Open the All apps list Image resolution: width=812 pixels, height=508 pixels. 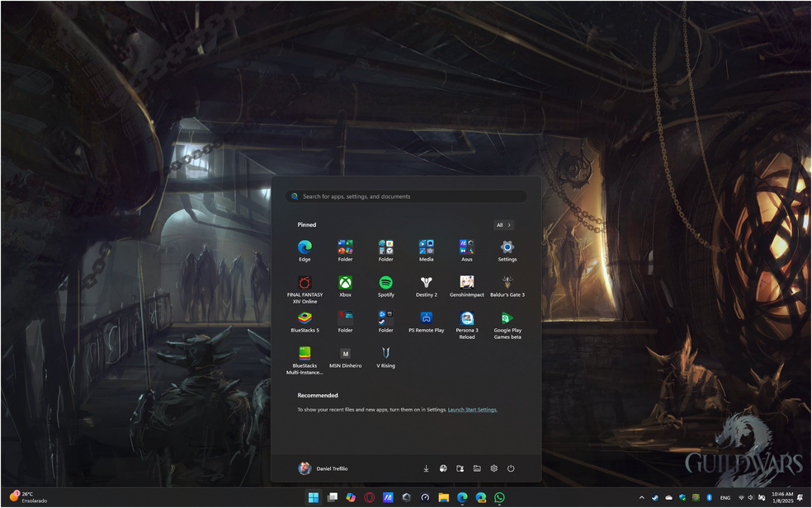pos(503,225)
